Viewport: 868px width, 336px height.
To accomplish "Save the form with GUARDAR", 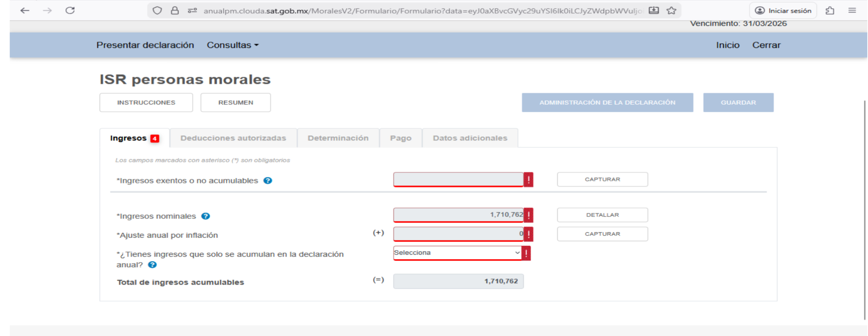I will (738, 102).
